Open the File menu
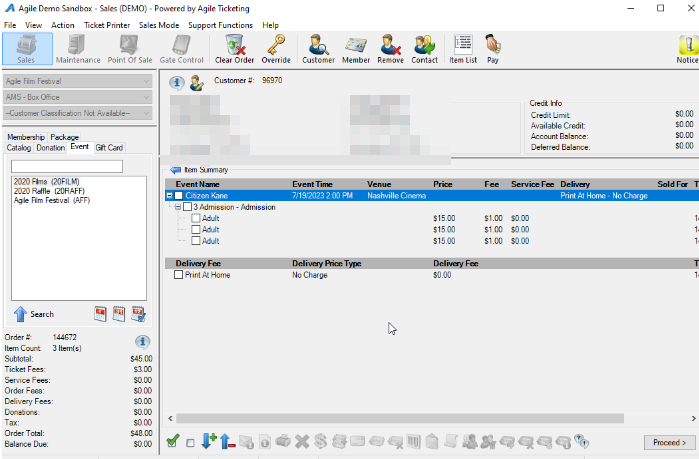Screen dimensions: 699x459 [10, 25]
